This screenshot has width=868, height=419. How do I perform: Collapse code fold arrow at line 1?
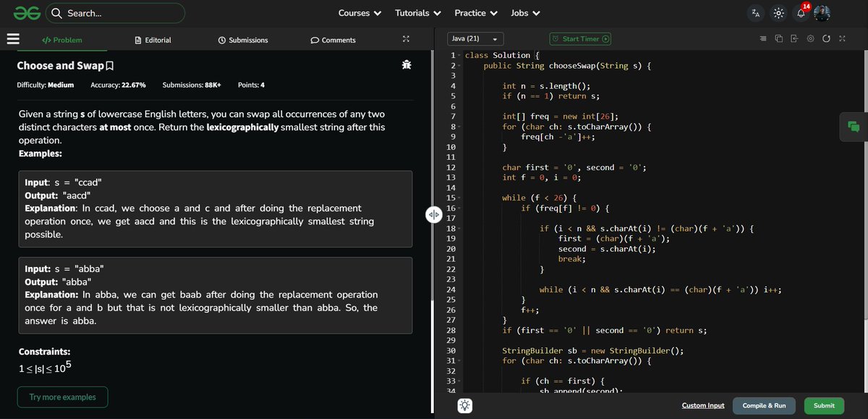[459, 56]
